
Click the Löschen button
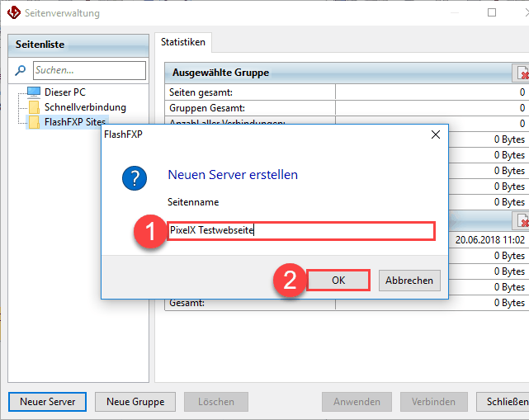[x=216, y=402]
